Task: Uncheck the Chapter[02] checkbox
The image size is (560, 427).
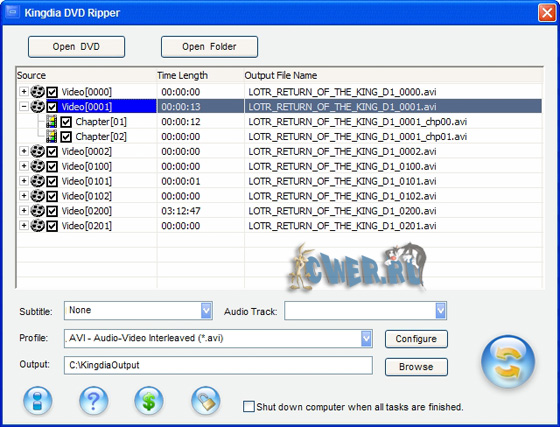Action: [66, 137]
